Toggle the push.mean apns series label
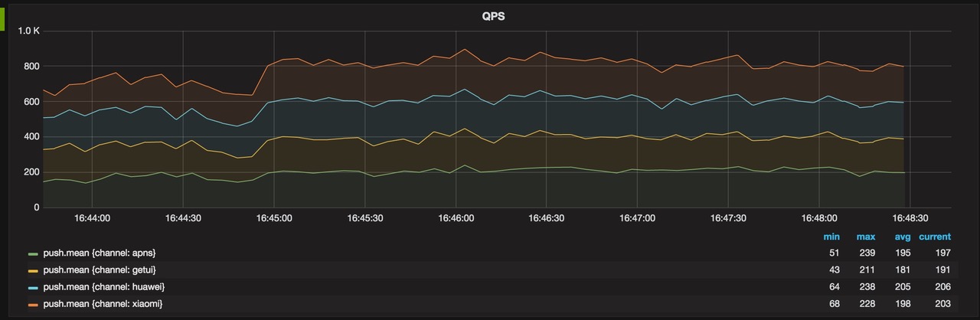 click(x=100, y=253)
